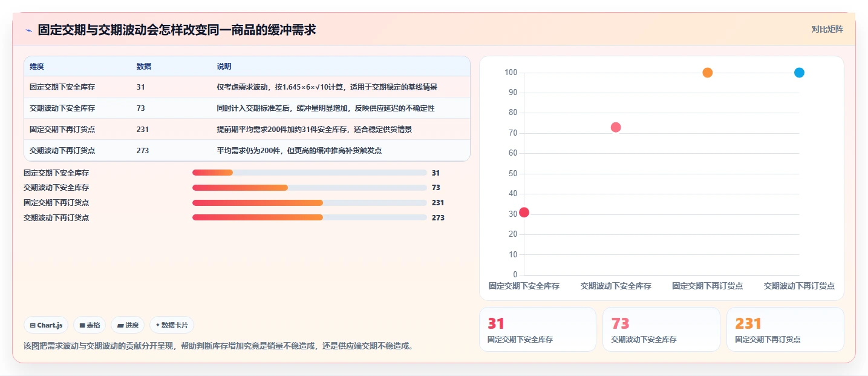This screenshot has width=868, height=376.
Task: Click the table value 231
Action: tap(143, 130)
